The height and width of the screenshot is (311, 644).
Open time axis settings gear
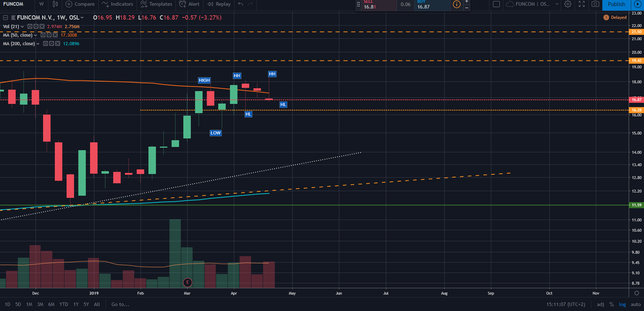637,293
